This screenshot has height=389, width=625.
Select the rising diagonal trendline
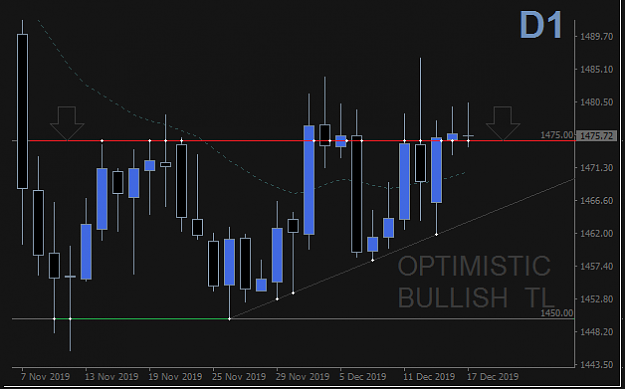point(402,249)
